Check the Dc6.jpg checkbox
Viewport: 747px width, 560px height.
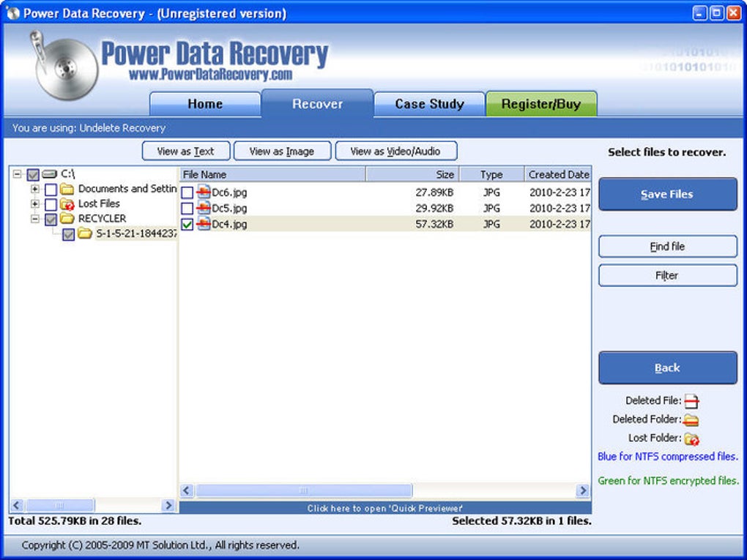[x=187, y=193]
